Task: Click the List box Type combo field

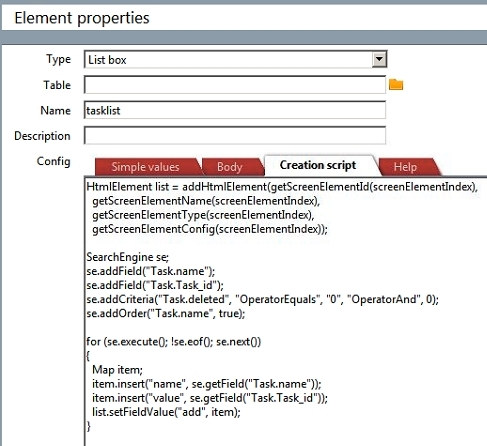Action: tap(235, 60)
